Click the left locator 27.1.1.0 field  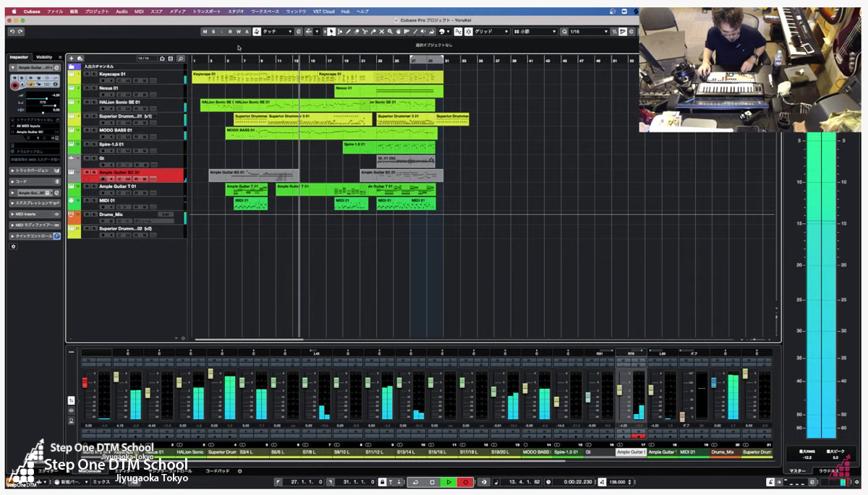pyautogui.click(x=307, y=482)
